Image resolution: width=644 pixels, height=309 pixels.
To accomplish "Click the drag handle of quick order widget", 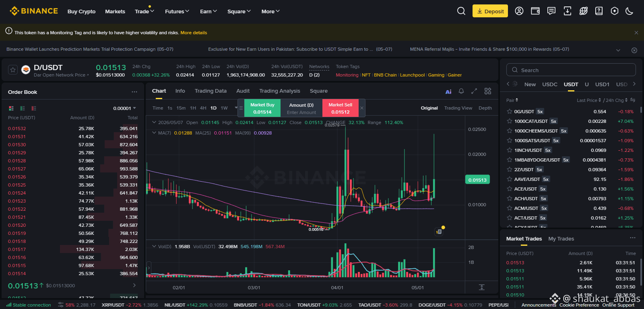I will tap(241, 108).
